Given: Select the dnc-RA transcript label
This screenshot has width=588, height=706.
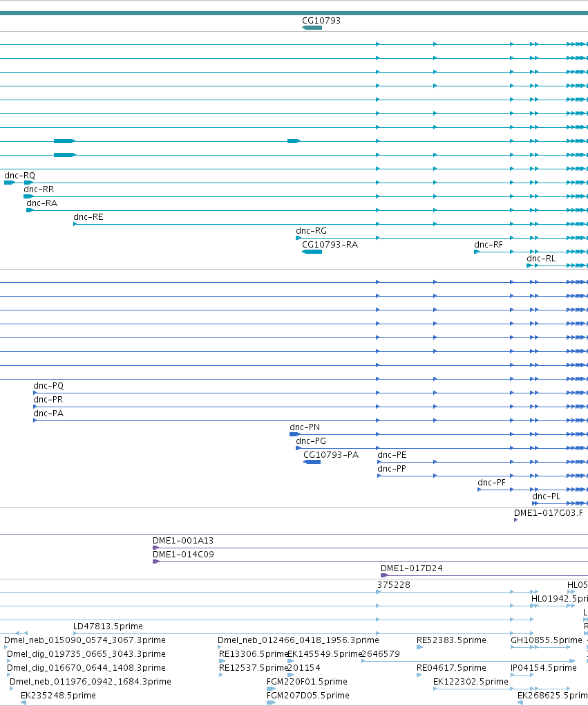Looking at the screenshot, I should pos(42,203).
